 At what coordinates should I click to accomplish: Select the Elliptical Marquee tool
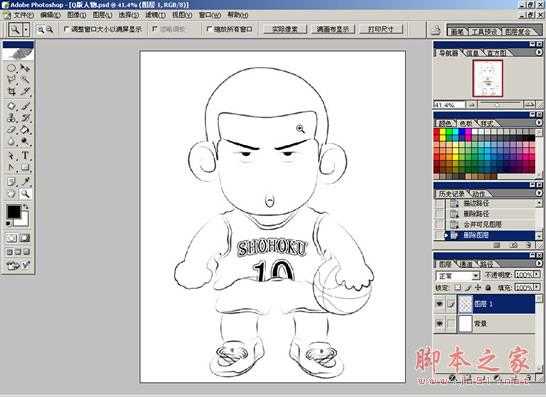(11, 68)
